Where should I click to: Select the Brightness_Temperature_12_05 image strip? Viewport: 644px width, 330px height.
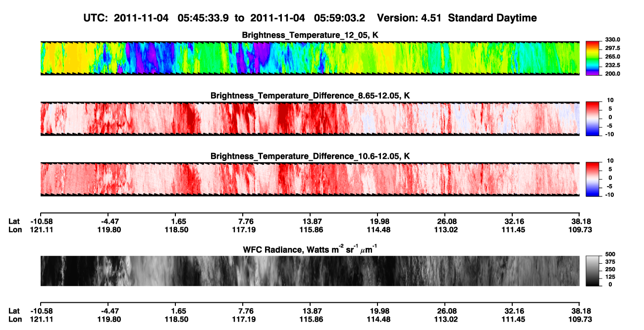point(310,58)
